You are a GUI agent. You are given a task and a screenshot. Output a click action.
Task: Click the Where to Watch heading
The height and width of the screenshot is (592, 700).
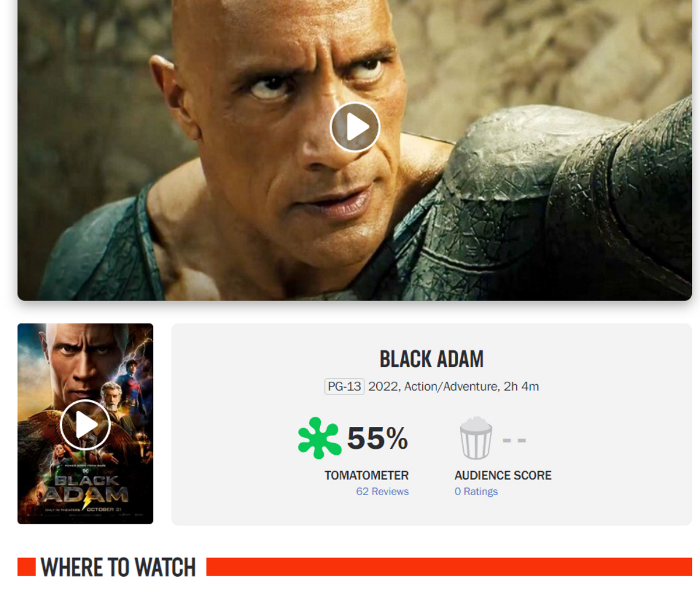tap(118, 567)
